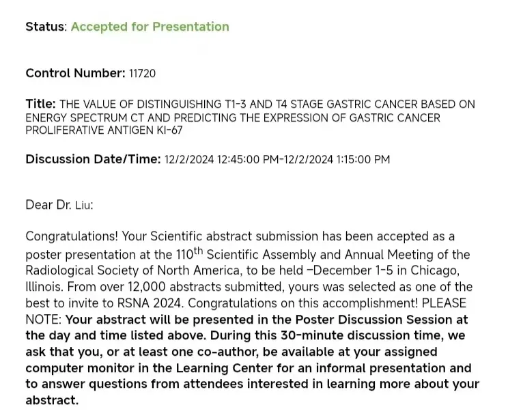
Task: Click the control number 11720
Action: [142, 73]
